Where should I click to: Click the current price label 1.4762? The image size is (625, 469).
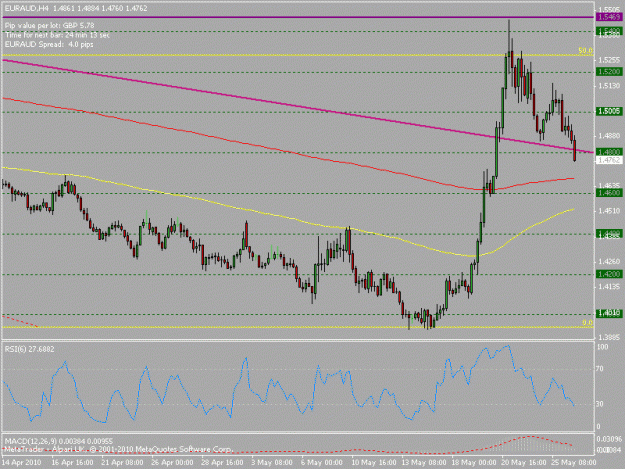click(609, 160)
